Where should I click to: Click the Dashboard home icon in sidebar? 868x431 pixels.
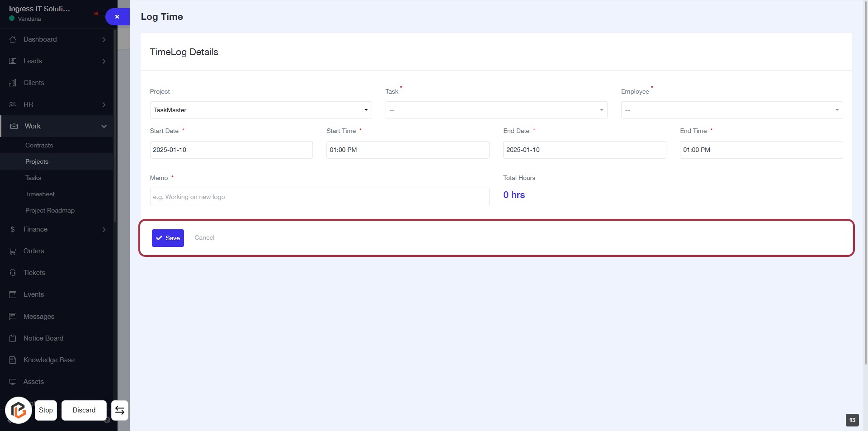click(x=13, y=39)
